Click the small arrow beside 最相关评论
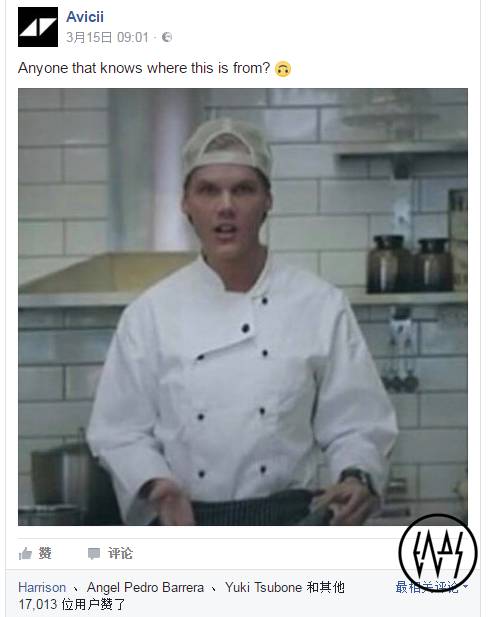Viewport: 488px width, 617px height. (466, 587)
